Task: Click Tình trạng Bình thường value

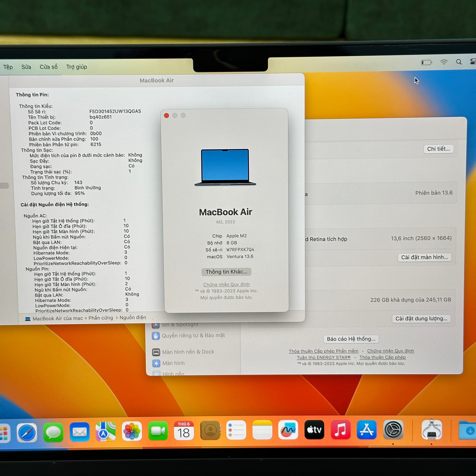Action: click(x=88, y=188)
